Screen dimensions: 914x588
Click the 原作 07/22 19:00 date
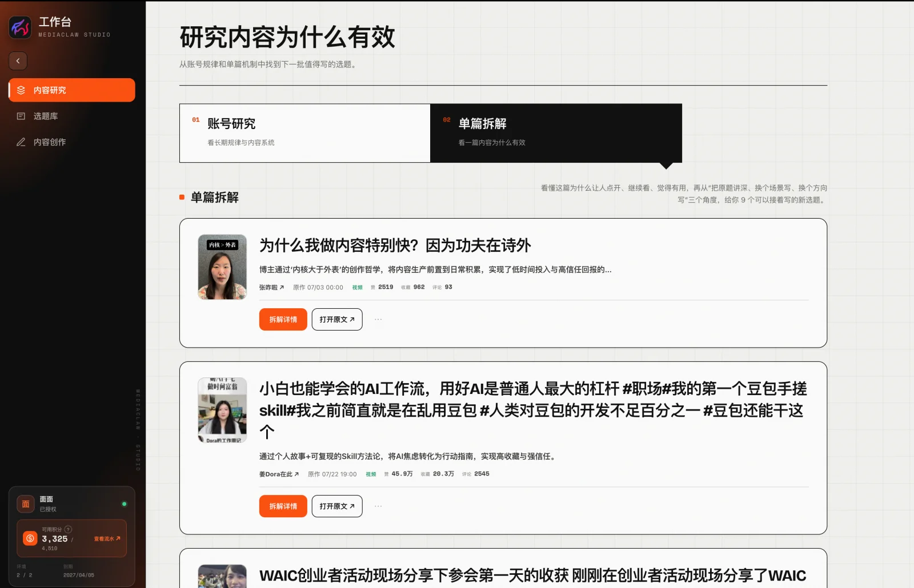coord(332,474)
